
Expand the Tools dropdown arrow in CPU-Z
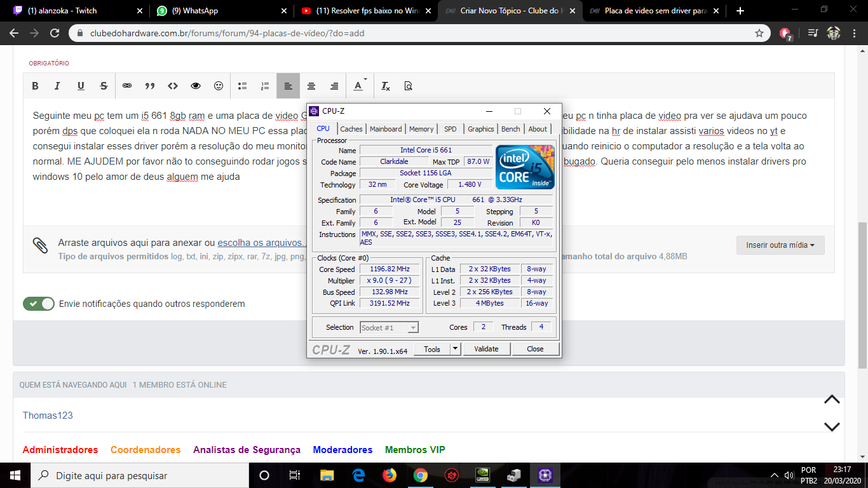click(455, 349)
